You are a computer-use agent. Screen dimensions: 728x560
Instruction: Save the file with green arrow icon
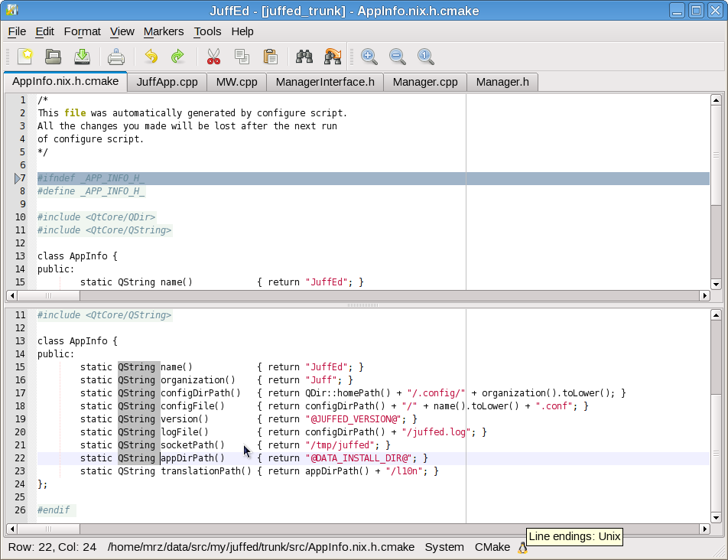coord(82,57)
